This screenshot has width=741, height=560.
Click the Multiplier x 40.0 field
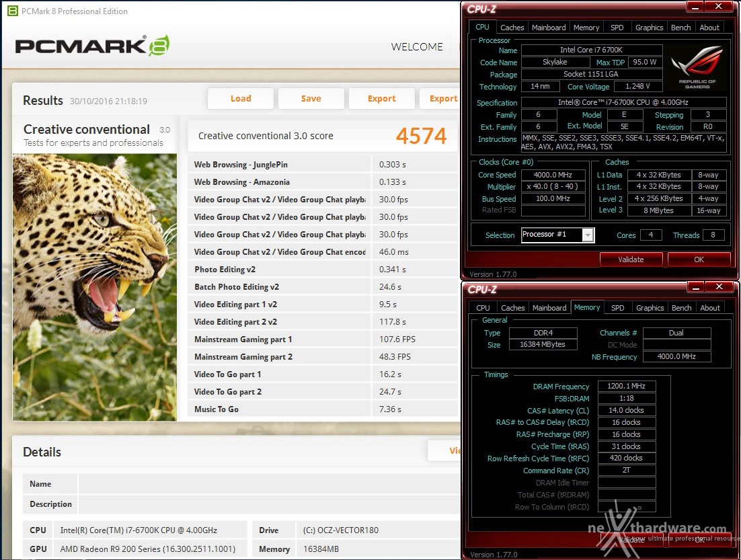(x=553, y=187)
